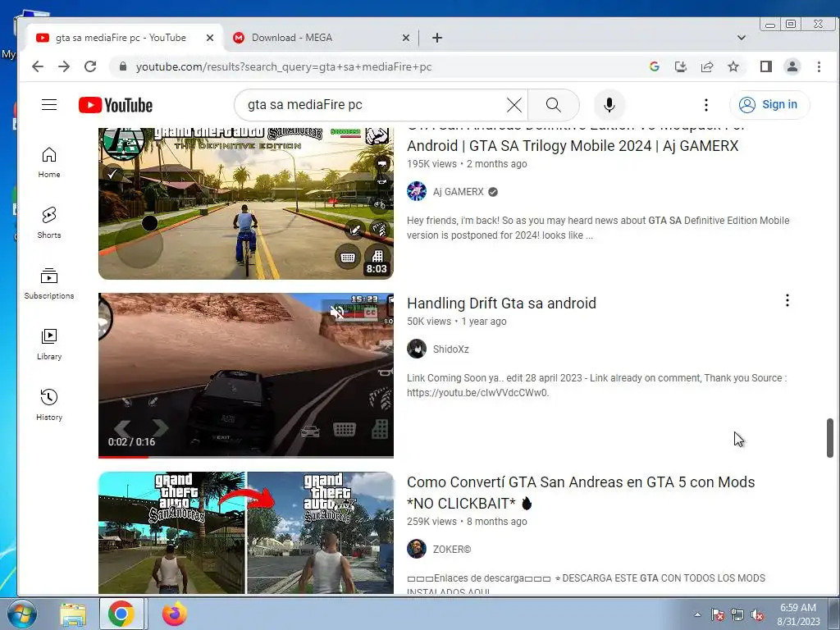Open more actions for Handling Drift video
Screen dimensions: 840x630
click(x=787, y=300)
